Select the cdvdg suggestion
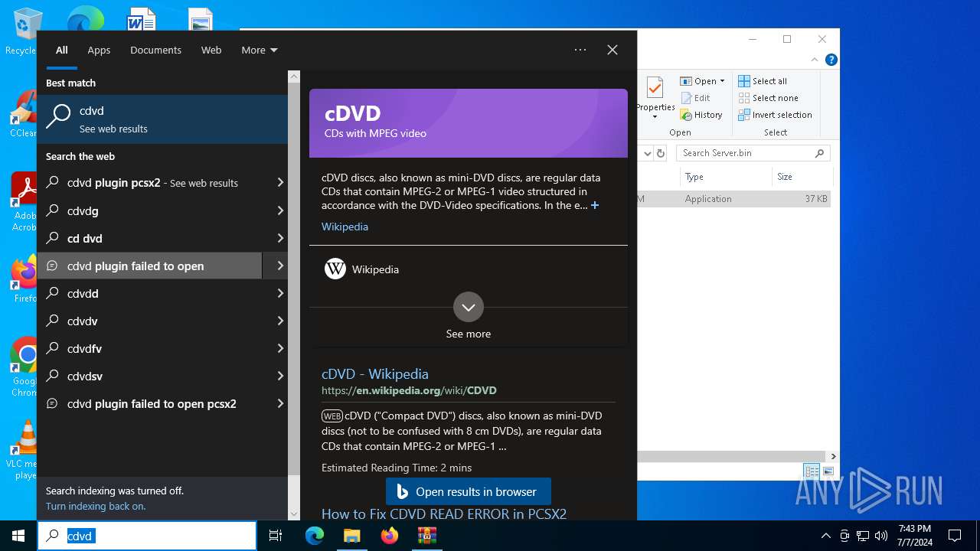 pos(150,210)
